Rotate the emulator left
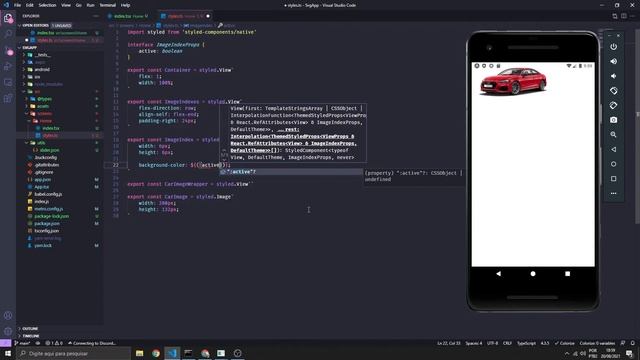 pos(613,91)
